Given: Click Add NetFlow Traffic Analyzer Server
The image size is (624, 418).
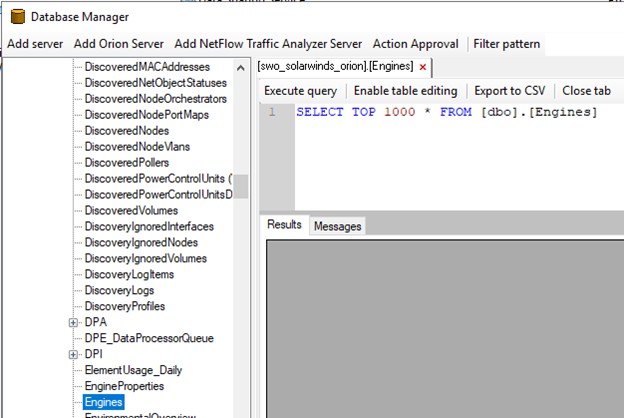Looking at the screenshot, I should pyautogui.click(x=268, y=44).
